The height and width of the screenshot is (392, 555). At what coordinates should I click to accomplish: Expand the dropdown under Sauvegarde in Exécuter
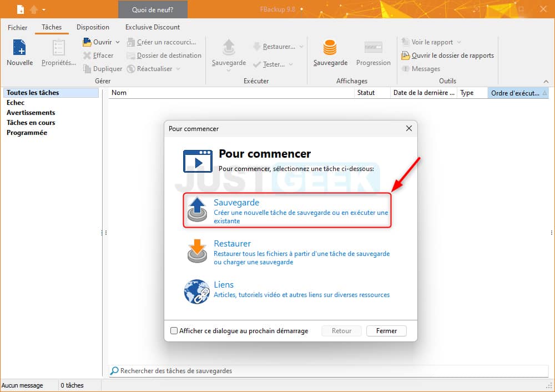click(x=229, y=71)
